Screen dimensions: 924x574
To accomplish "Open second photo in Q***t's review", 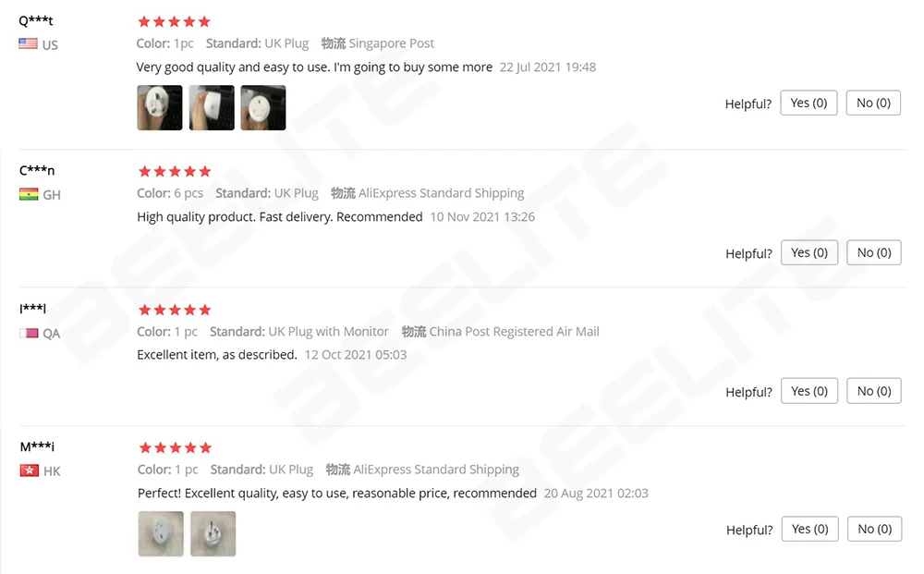I will coord(212,108).
